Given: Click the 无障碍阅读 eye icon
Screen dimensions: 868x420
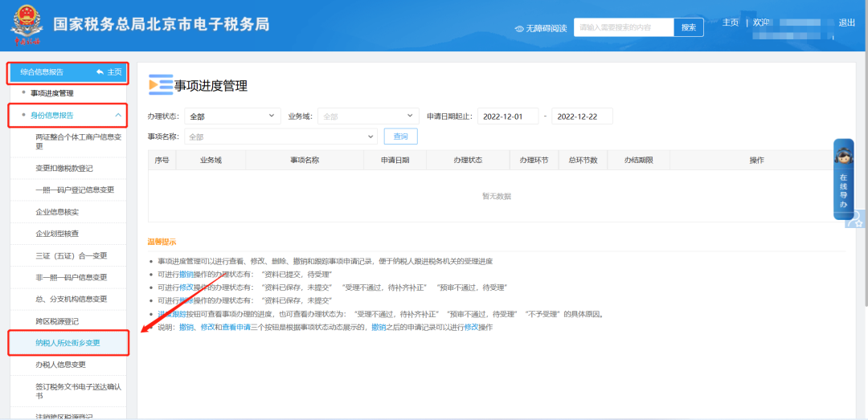Looking at the screenshot, I should [x=519, y=28].
